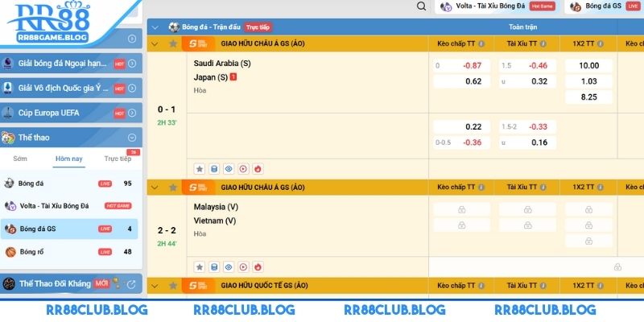Open Volta - Tài Xỉu Bóng Đá top shortcut
This screenshot has height=322, width=644.
(497, 6)
